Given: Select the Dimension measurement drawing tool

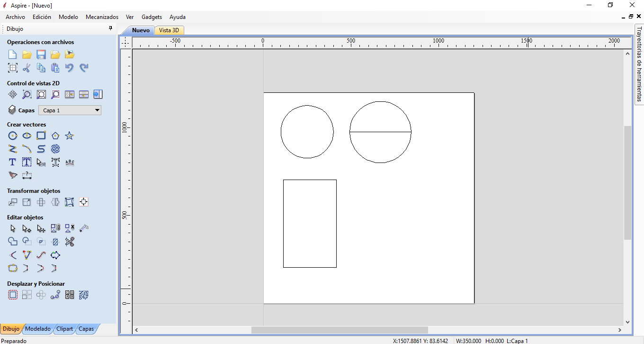Looking at the screenshot, I should pos(27,176).
